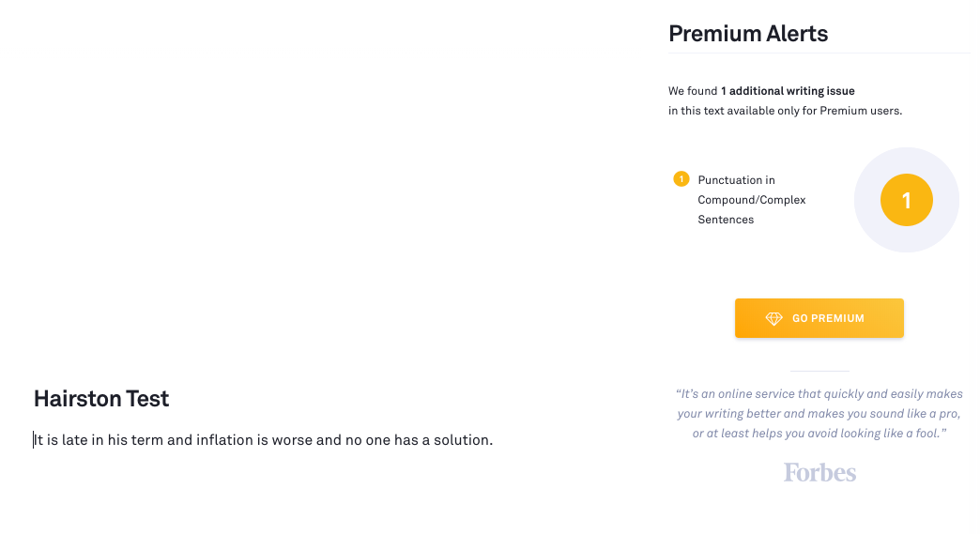Click the word Test in the title

(x=147, y=399)
